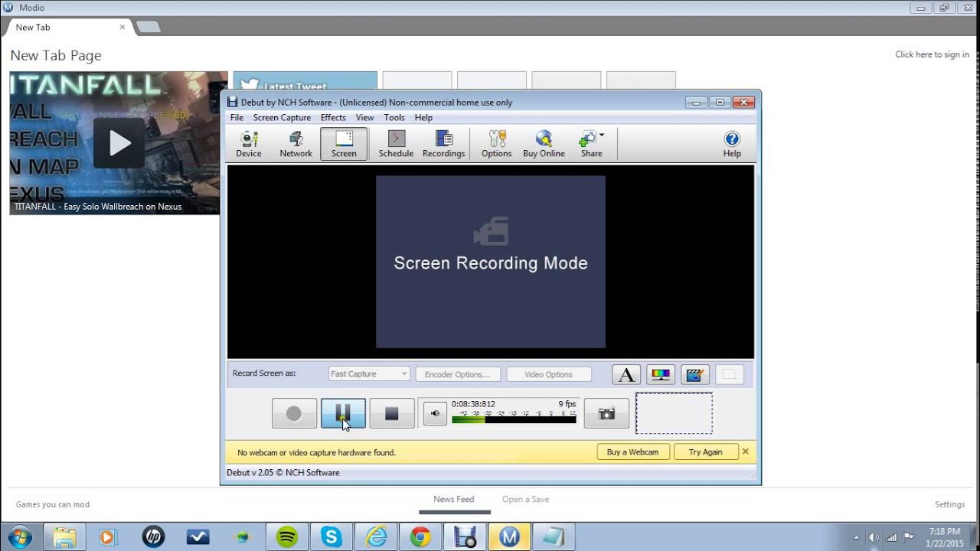
Task: Click the Buy Online toolbar icon
Action: (x=544, y=144)
